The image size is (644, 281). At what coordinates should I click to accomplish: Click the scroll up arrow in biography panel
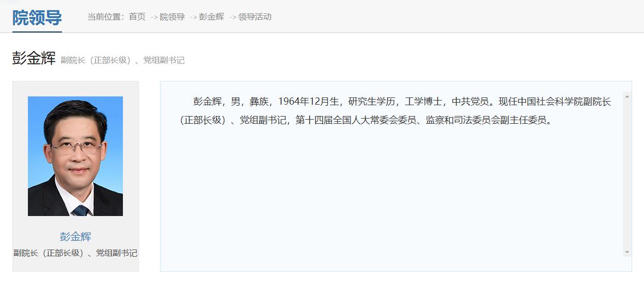(627, 96)
